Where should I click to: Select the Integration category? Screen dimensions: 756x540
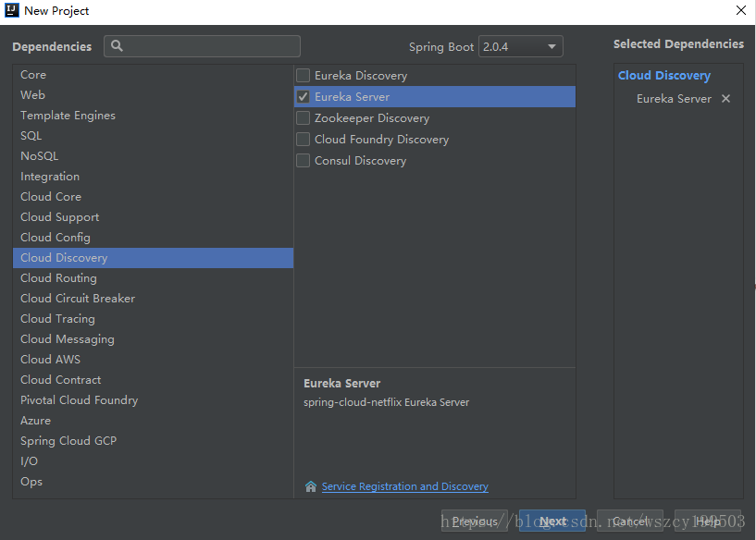tap(153, 177)
